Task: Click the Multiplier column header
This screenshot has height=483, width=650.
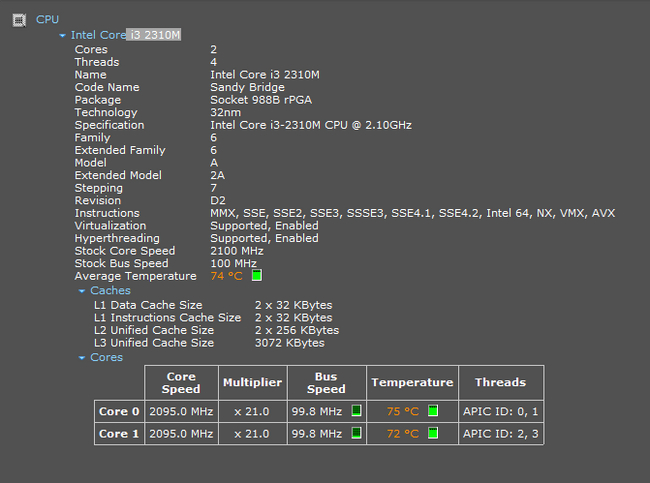Action: pos(252,382)
